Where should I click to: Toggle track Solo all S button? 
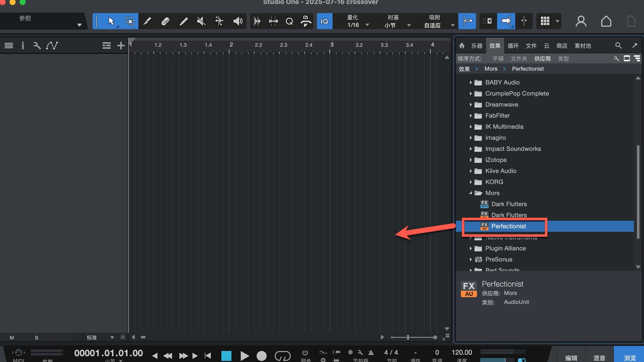(37, 338)
